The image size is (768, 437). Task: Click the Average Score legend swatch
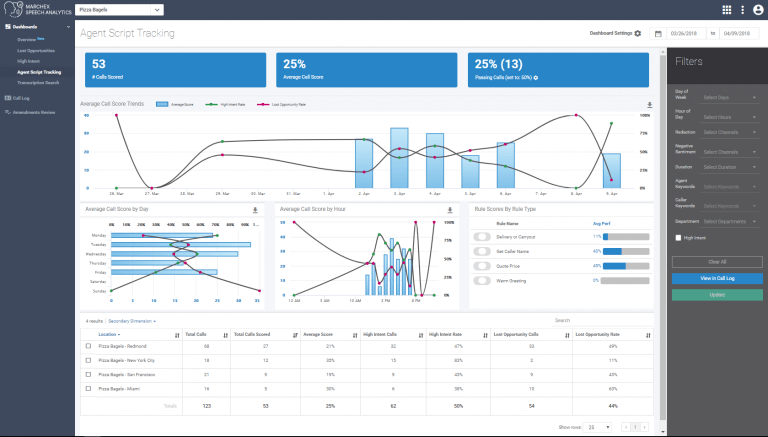click(x=162, y=104)
